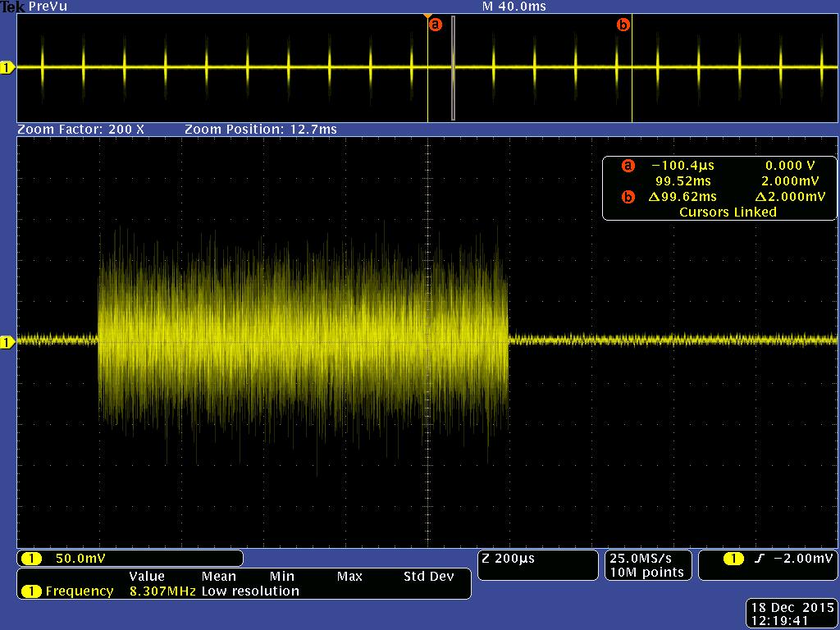
Task: Click the 'Mean' column header
Action: (218, 577)
